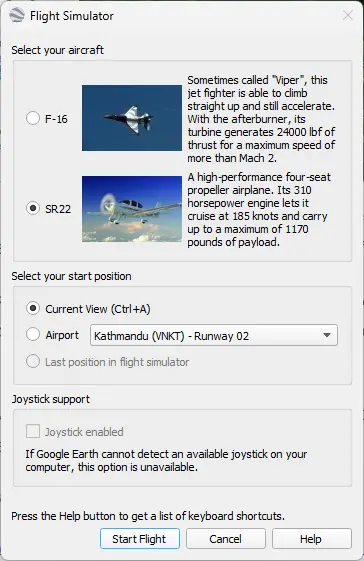Click the "Last position in flight simulator" label text
The height and width of the screenshot is (561, 364).
(117, 362)
